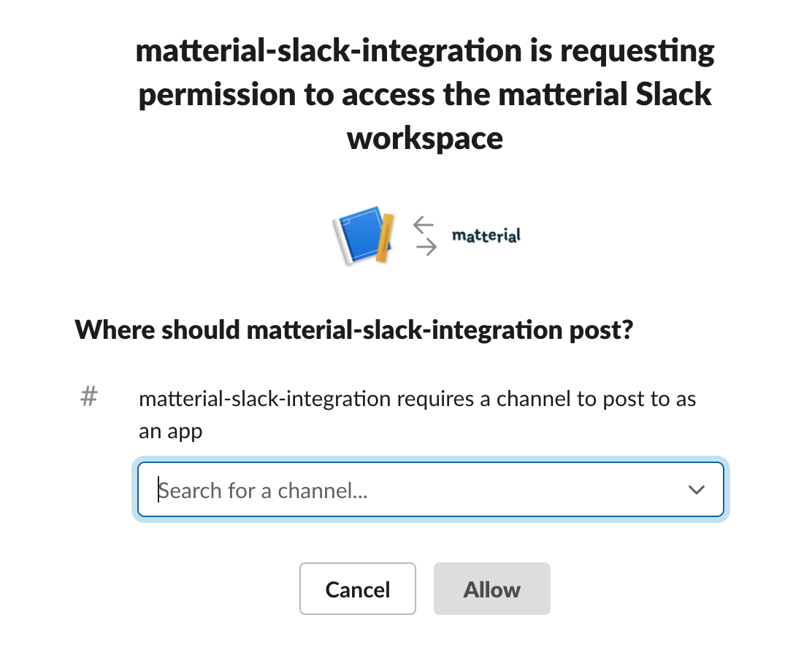Click the 'Where should matterial-slack-integration post?' heading
This screenshot has height=669, width=812.
click(x=354, y=330)
